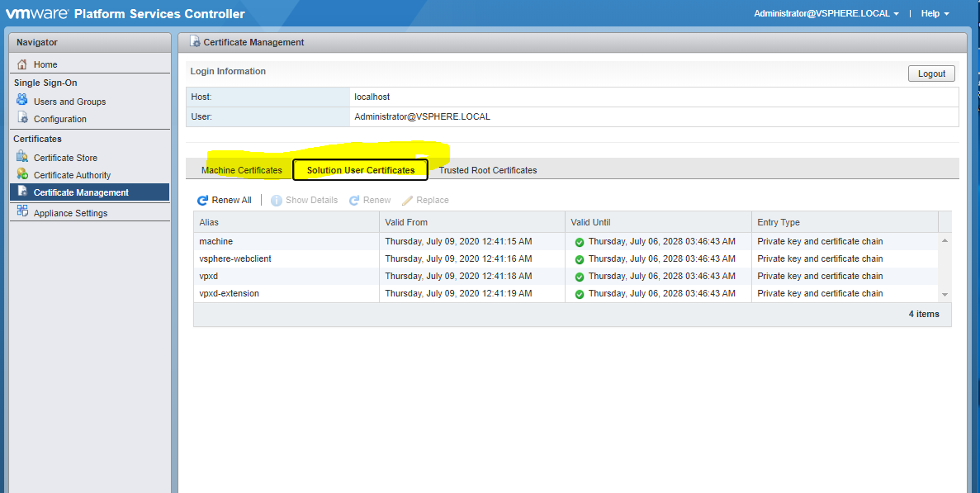Click Valid From date ending 12:41:16 AM

458,258
